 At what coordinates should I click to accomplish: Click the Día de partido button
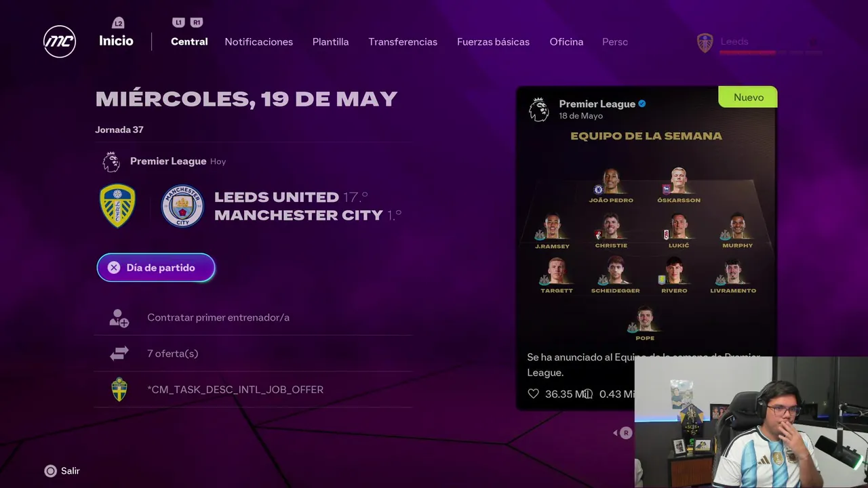click(156, 268)
